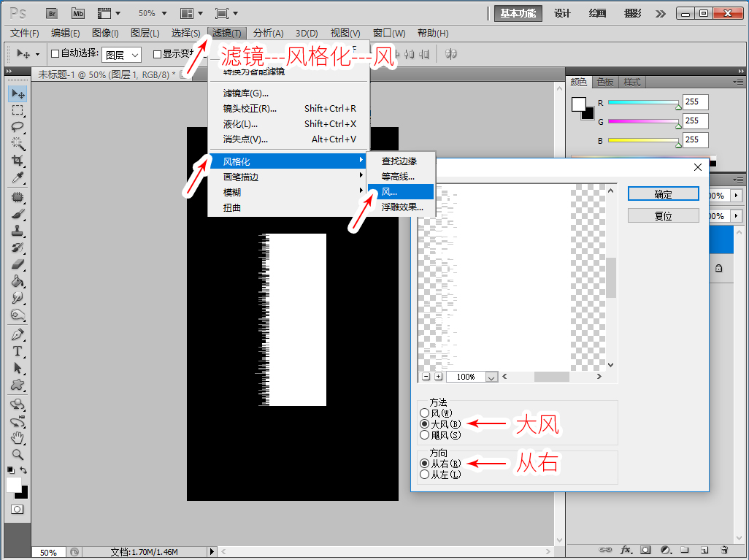This screenshot has height=560, width=749.
Task: Zoom out preview with minus button
Action: pos(426,377)
